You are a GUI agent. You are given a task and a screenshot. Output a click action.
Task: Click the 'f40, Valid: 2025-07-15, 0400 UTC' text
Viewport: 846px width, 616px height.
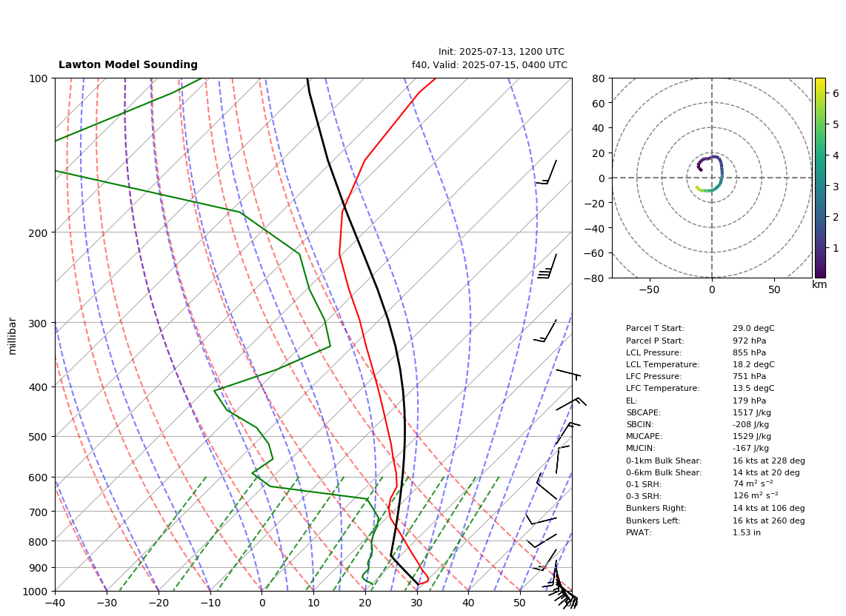point(490,64)
